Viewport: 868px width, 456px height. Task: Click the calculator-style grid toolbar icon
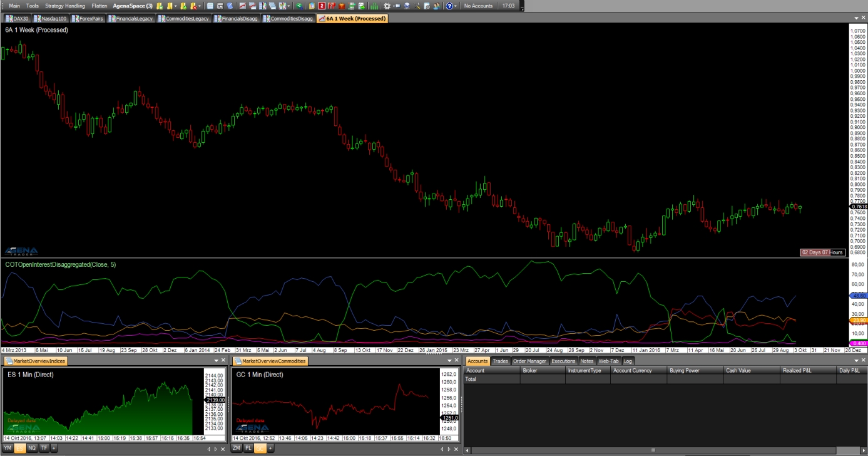[x=210, y=6]
